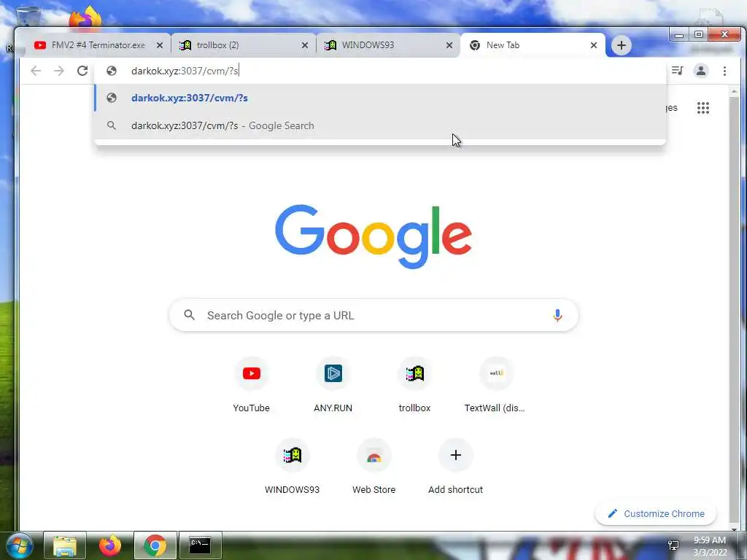Screen dimensions: 747x560
Task: Select Chrome taskbar button
Action: pos(155,545)
